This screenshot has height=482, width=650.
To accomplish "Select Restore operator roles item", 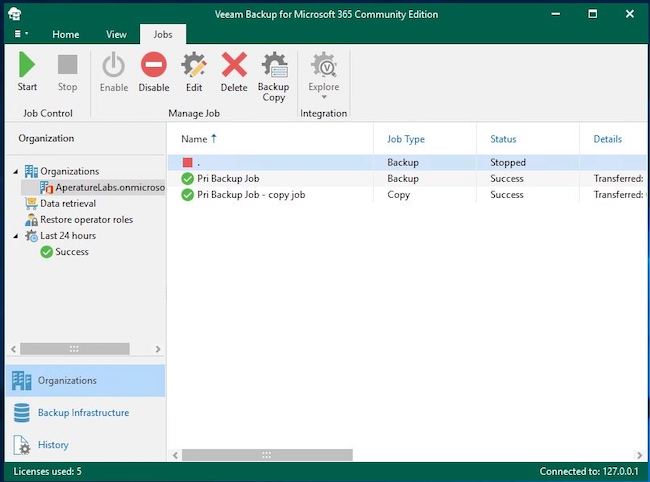I will 86,220.
